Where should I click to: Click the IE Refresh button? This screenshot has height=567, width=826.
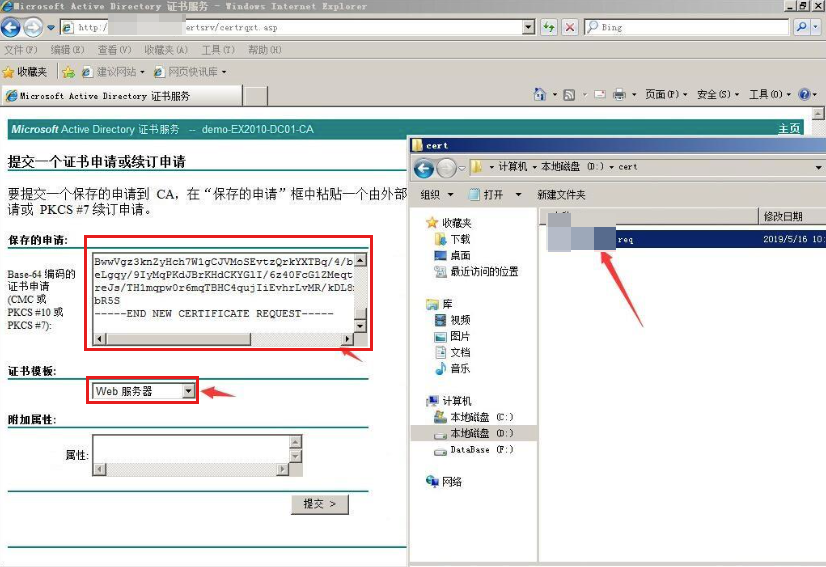[549, 27]
